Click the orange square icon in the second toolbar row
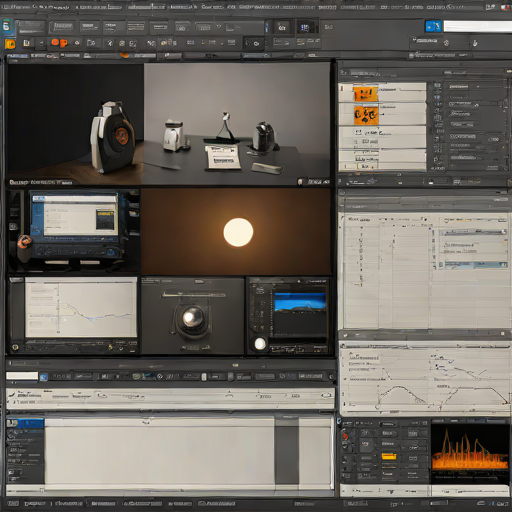The image size is (512, 512). pos(10,44)
